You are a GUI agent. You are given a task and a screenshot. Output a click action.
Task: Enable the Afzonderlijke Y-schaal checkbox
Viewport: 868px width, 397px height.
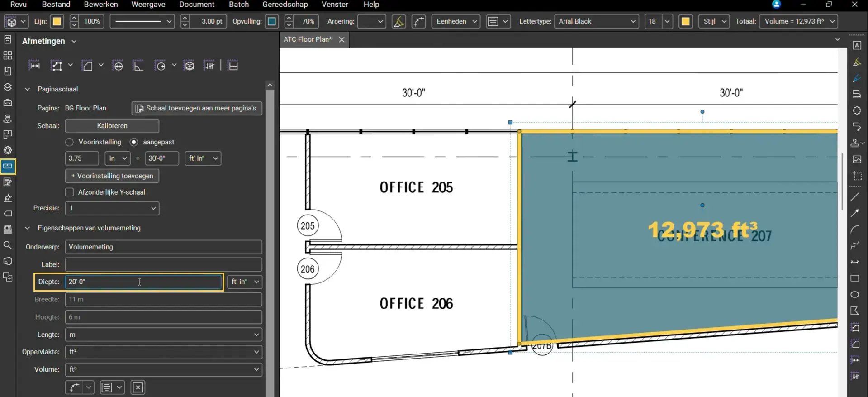[x=69, y=192]
